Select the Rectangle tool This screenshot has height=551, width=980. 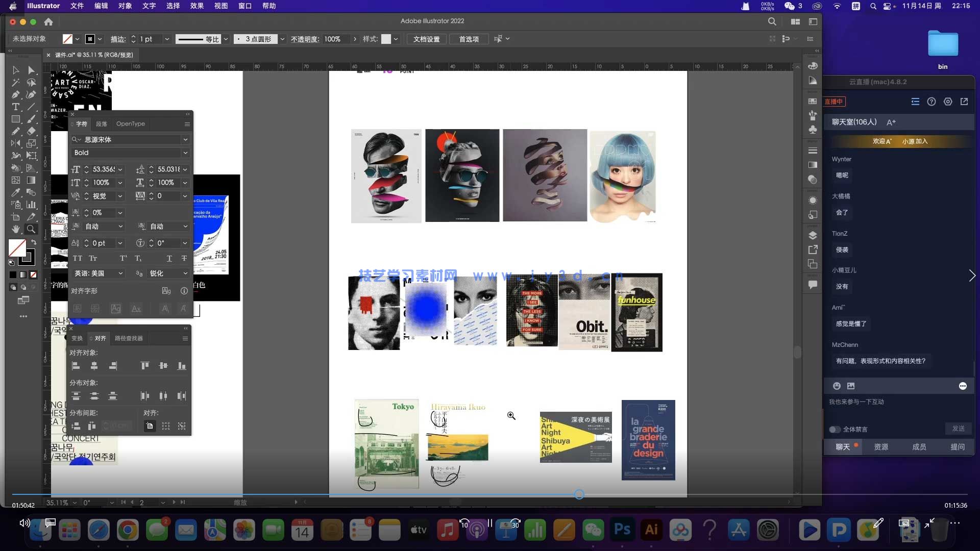(x=16, y=119)
